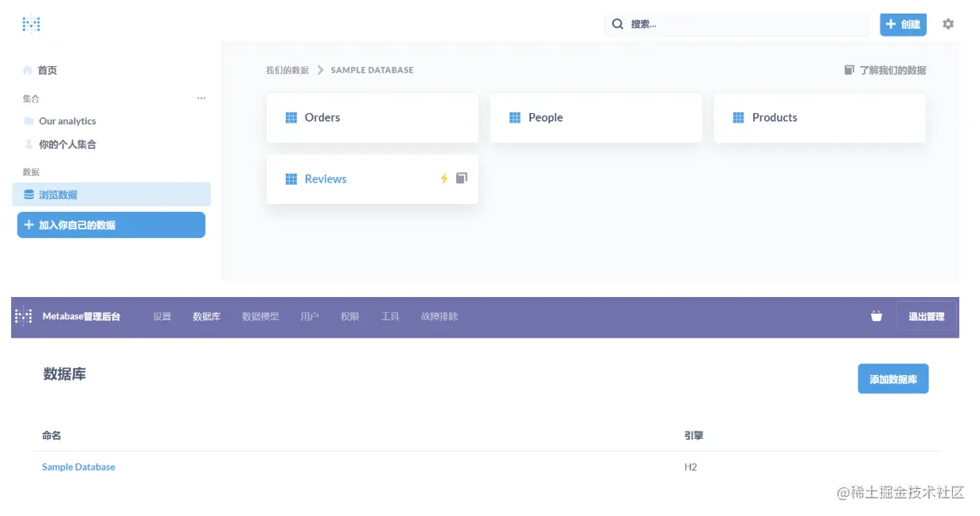This screenshot has width=980, height=516.
Task: Click the breadcrumb chevron after 我们的数据
Action: click(x=320, y=70)
